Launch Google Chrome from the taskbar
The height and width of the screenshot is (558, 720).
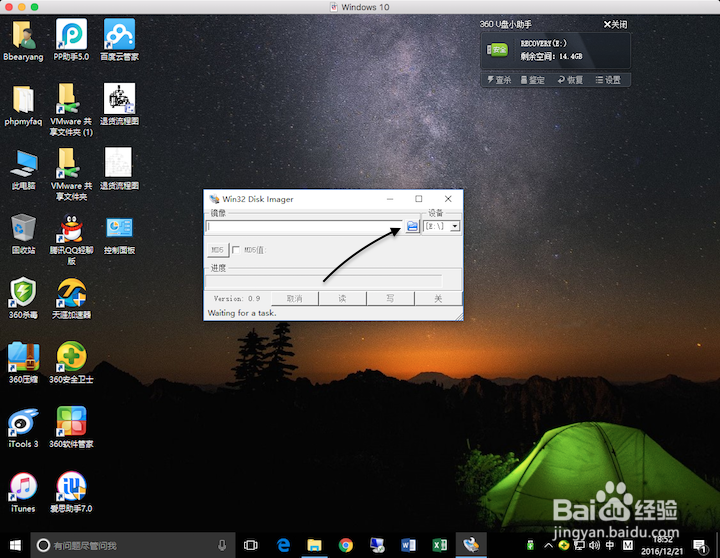[x=346, y=545]
